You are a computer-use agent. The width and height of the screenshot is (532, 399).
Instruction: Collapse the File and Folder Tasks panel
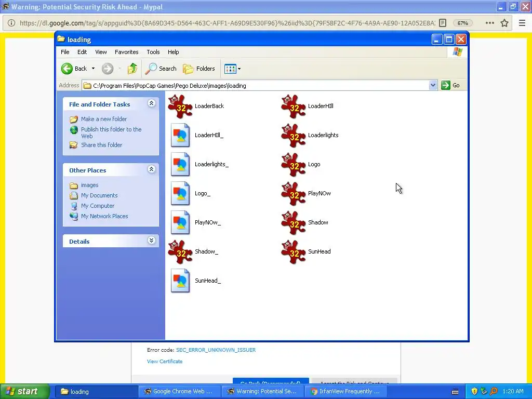pyautogui.click(x=151, y=103)
